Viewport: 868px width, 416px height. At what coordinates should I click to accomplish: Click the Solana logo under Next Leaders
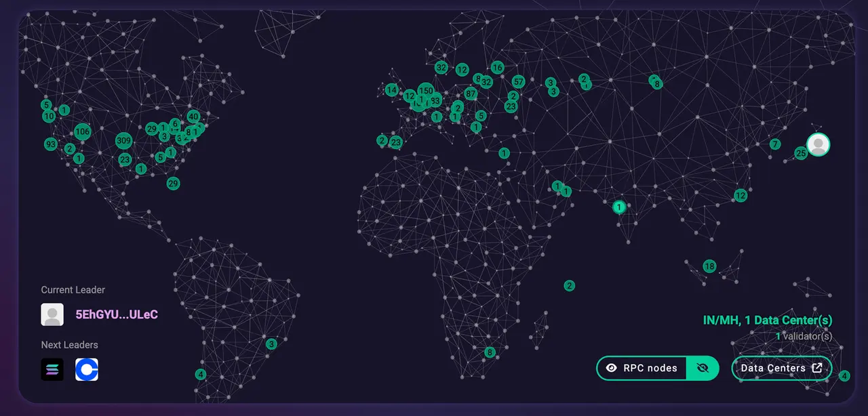pos(52,369)
